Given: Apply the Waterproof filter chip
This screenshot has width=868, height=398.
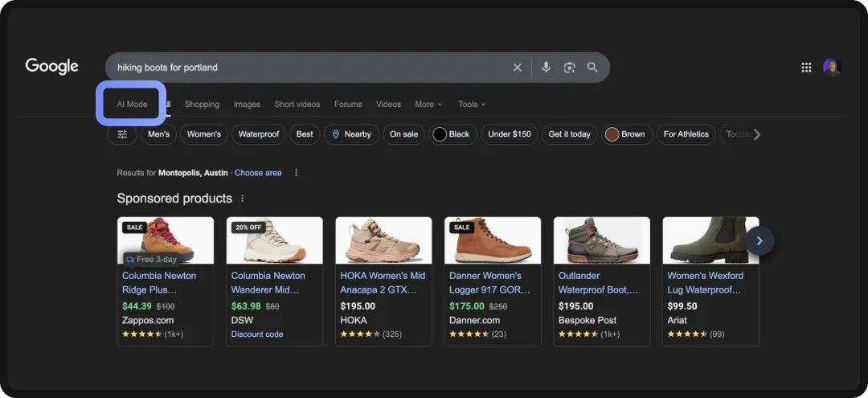Looking at the screenshot, I should 259,134.
